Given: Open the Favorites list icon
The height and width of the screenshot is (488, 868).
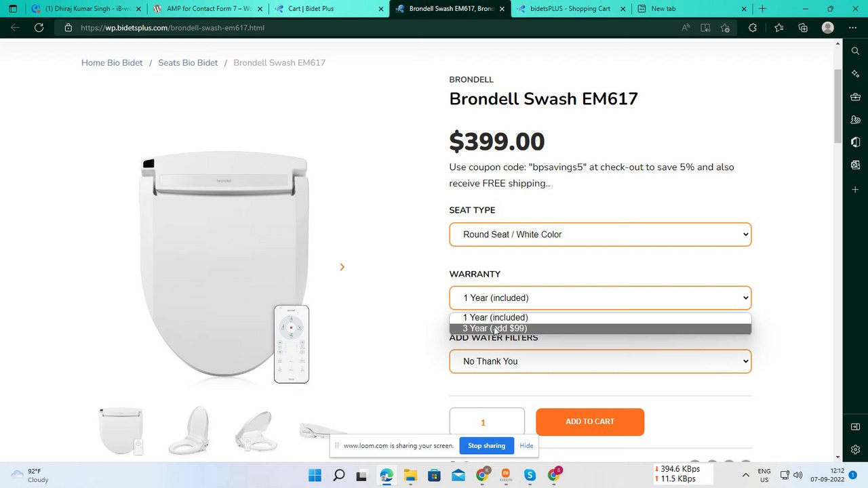Looking at the screenshot, I should click(778, 28).
